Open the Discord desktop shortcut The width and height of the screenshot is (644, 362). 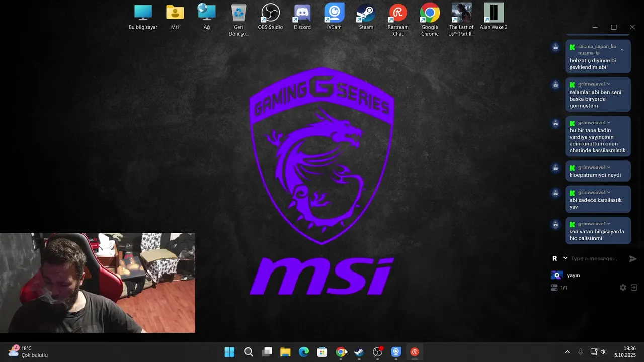pyautogui.click(x=302, y=17)
